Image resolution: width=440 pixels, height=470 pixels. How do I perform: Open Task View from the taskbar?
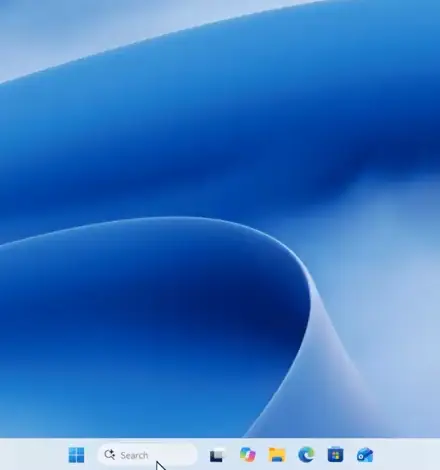(217, 455)
